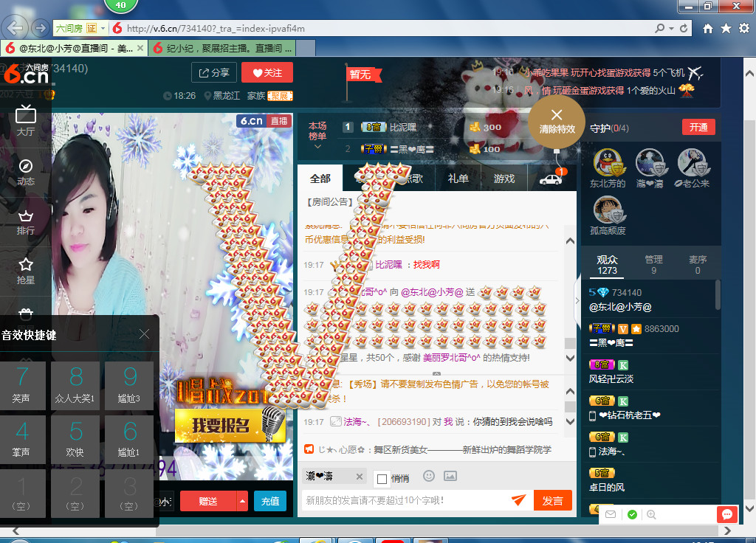Open the 排行 crown ranking icon

click(x=26, y=222)
